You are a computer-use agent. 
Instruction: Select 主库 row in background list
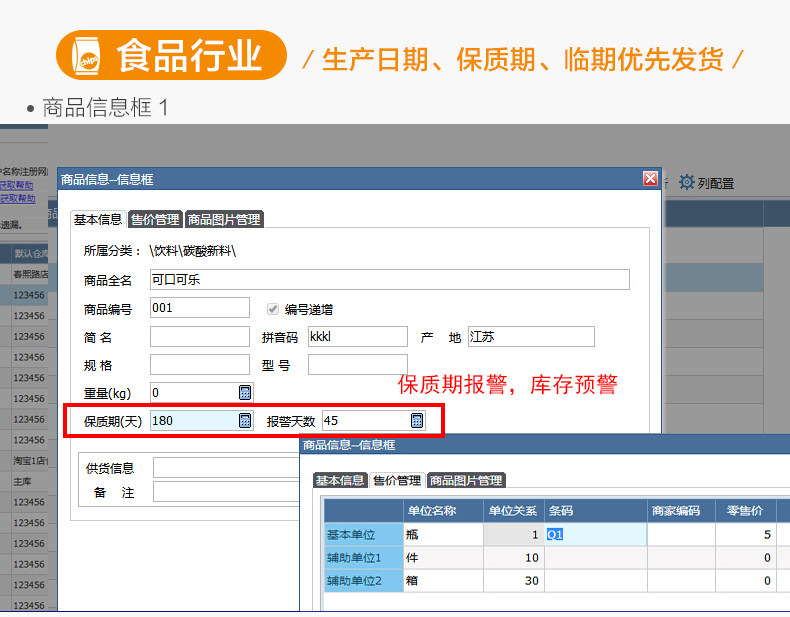[x=24, y=482]
